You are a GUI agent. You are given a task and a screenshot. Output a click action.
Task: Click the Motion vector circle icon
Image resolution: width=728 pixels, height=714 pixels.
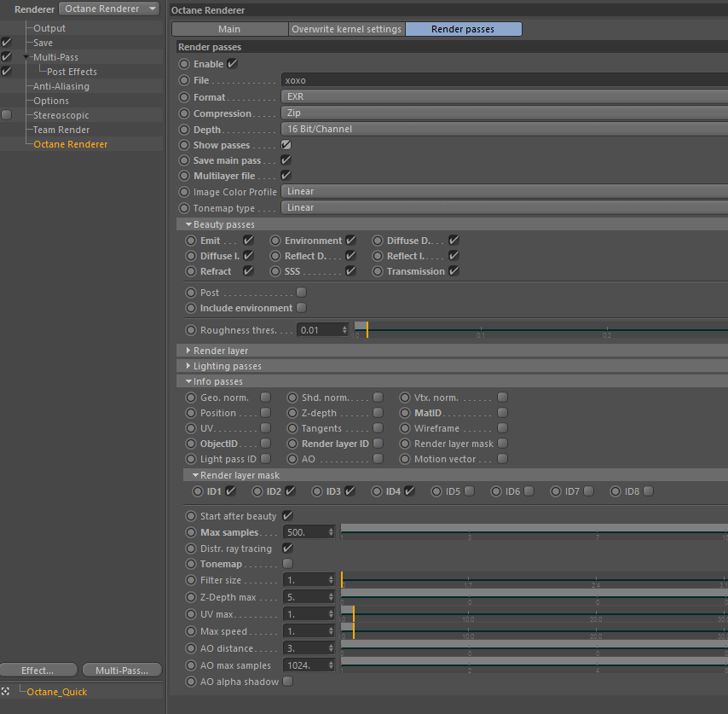[405, 459]
